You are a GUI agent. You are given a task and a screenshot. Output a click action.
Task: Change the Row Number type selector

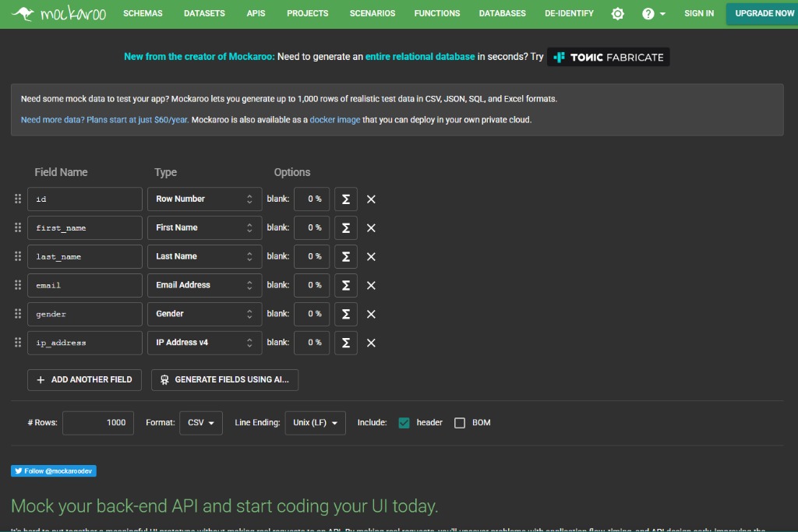tap(204, 199)
